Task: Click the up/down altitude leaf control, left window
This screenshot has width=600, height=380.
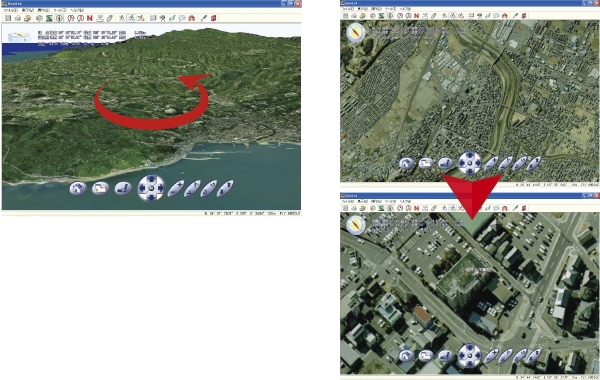Action: coord(225,188)
